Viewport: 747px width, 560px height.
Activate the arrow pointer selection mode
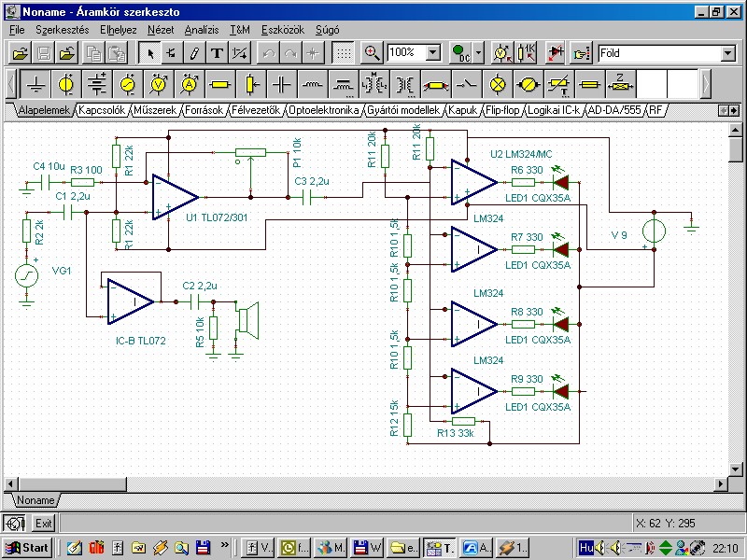click(x=149, y=53)
